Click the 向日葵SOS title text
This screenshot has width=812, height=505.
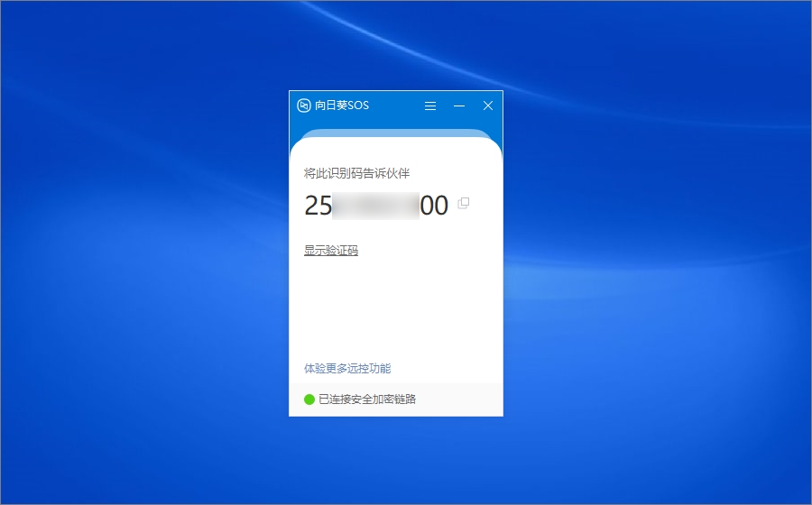click(x=342, y=106)
